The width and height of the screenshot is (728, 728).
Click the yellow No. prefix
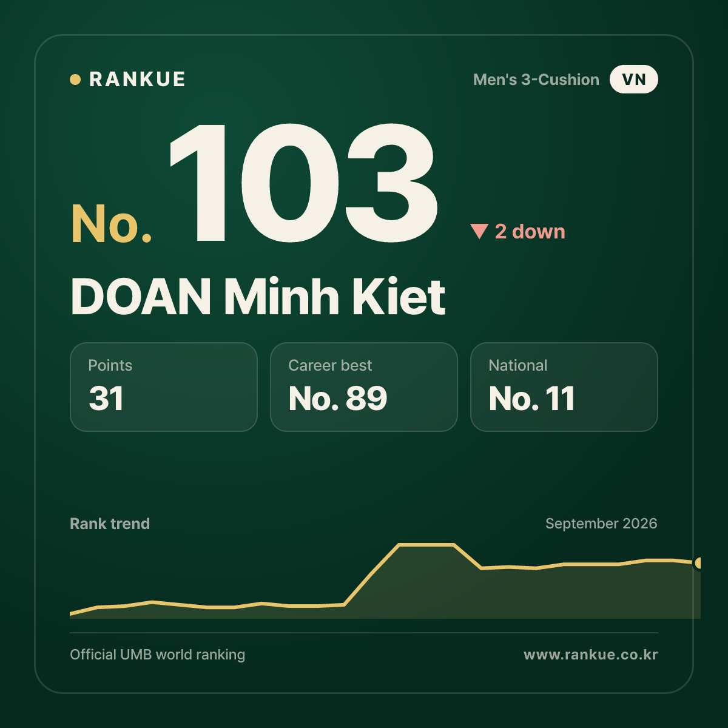(112, 224)
